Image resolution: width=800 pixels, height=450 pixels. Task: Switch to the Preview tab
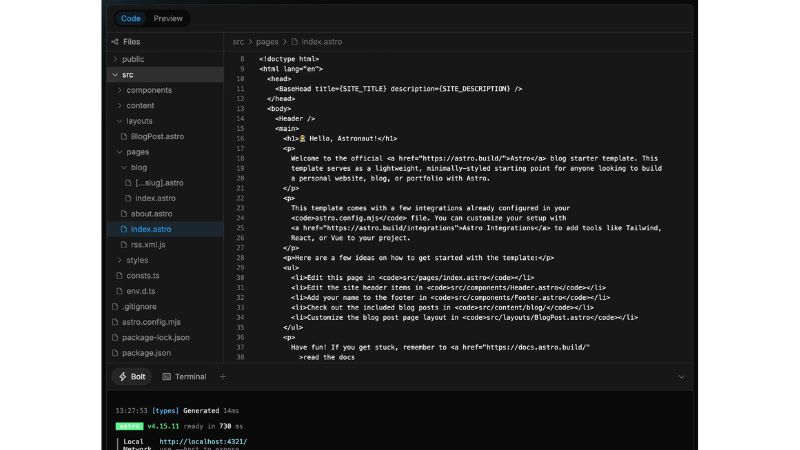[168, 18]
